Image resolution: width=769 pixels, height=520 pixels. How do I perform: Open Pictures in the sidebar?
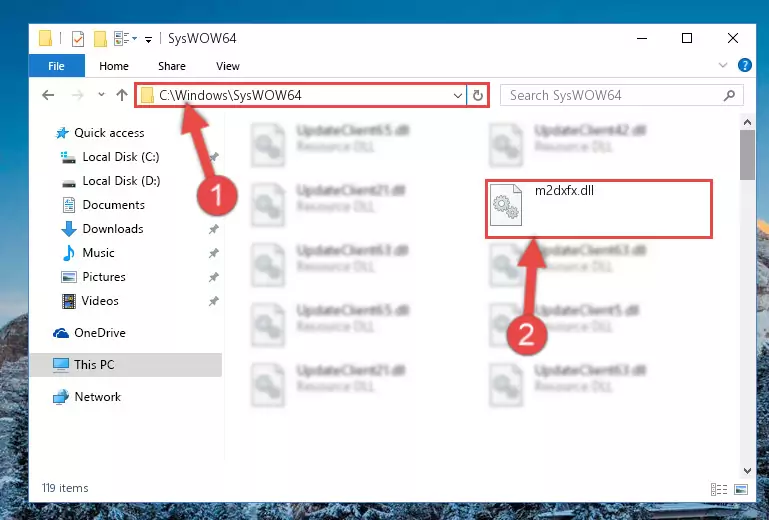[103, 277]
